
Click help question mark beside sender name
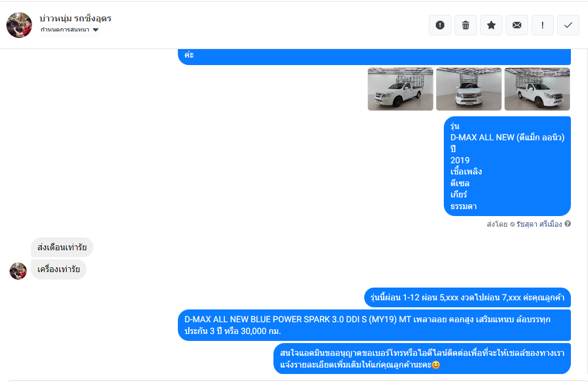[568, 224]
